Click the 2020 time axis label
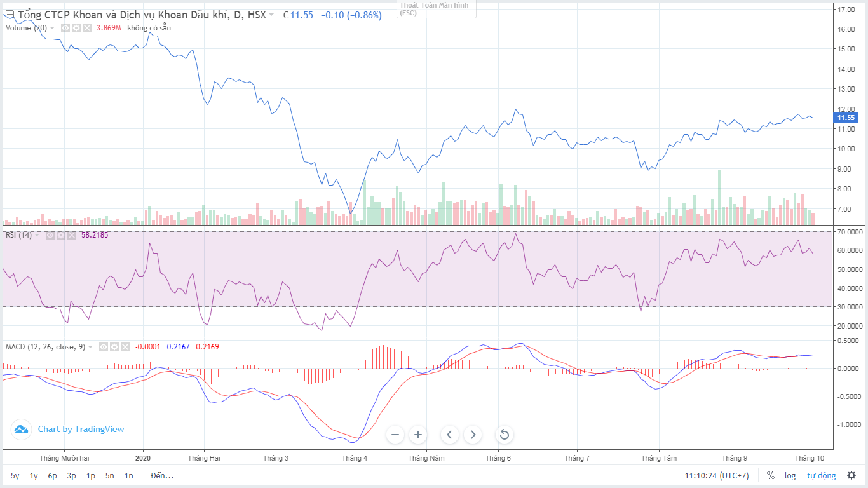Screen dimensions: 868x488 tap(143, 458)
